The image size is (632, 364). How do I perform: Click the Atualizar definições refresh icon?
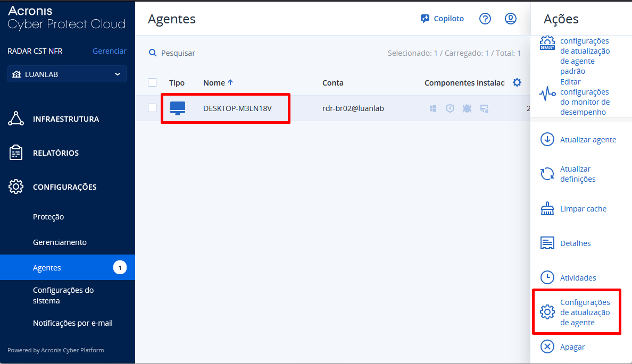pyautogui.click(x=547, y=174)
